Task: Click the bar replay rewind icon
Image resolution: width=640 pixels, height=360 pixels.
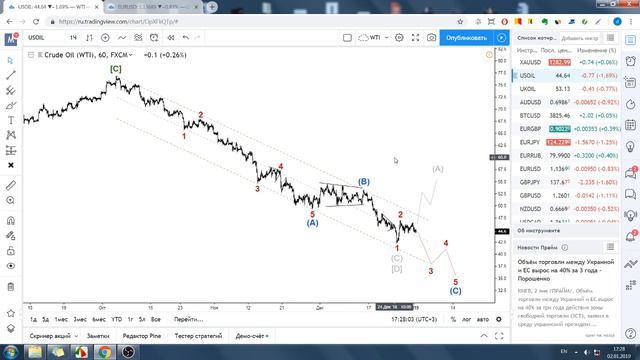Action: [x=171, y=38]
